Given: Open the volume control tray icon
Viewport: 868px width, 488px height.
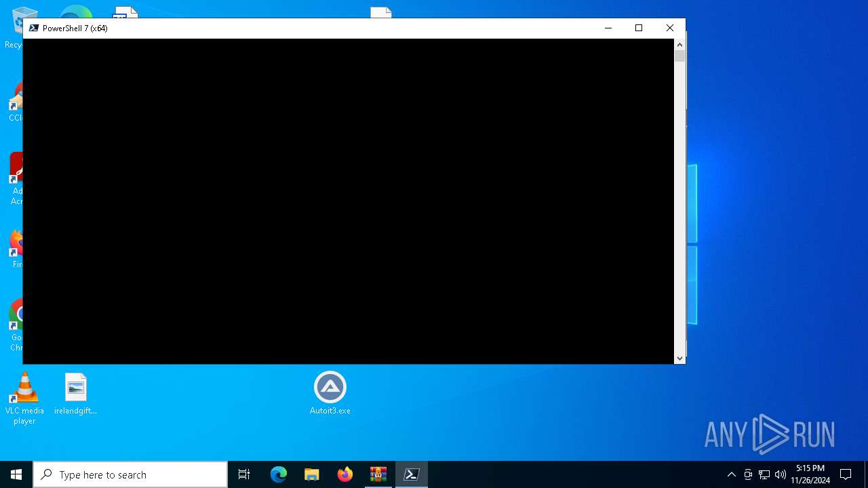Looking at the screenshot, I should click(781, 474).
